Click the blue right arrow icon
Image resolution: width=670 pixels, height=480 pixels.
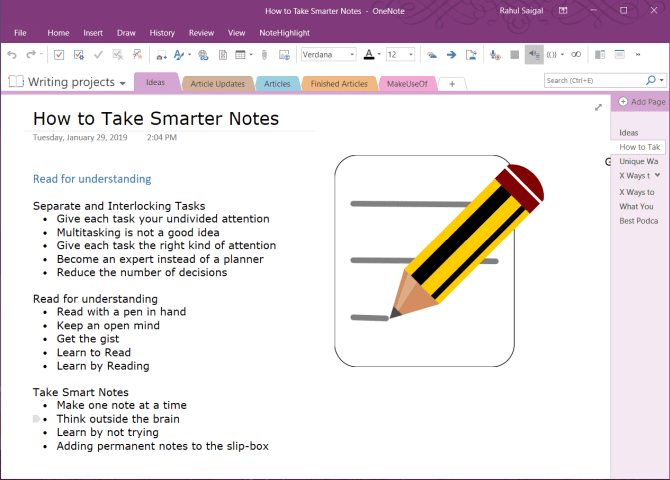coord(452,54)
